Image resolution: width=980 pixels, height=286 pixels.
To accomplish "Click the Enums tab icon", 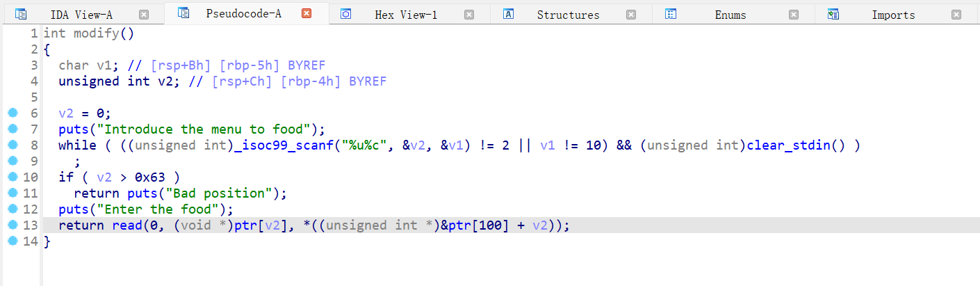I will (x=671, y=14).
